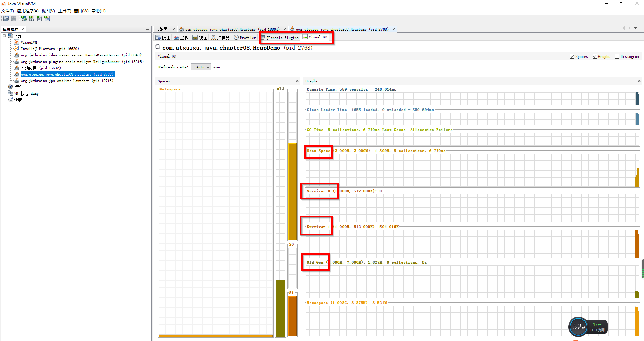Click the Add Remote Host toolbar icon
Screen dimensions: 644x341
24,18
